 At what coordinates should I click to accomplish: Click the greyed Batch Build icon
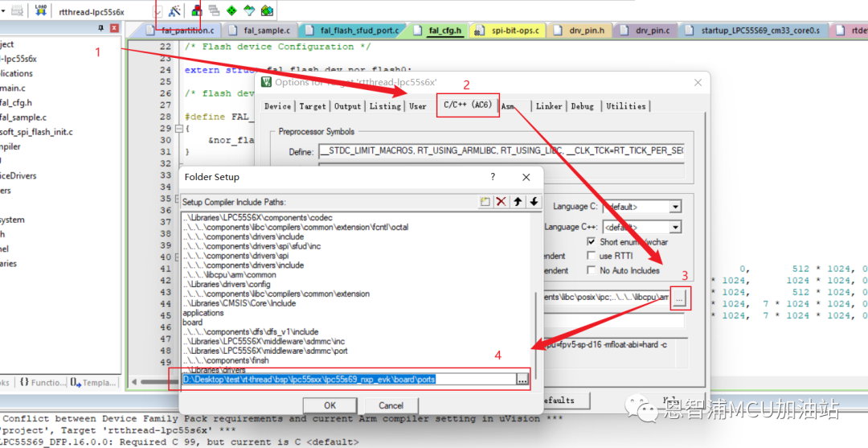click(17, 10)
